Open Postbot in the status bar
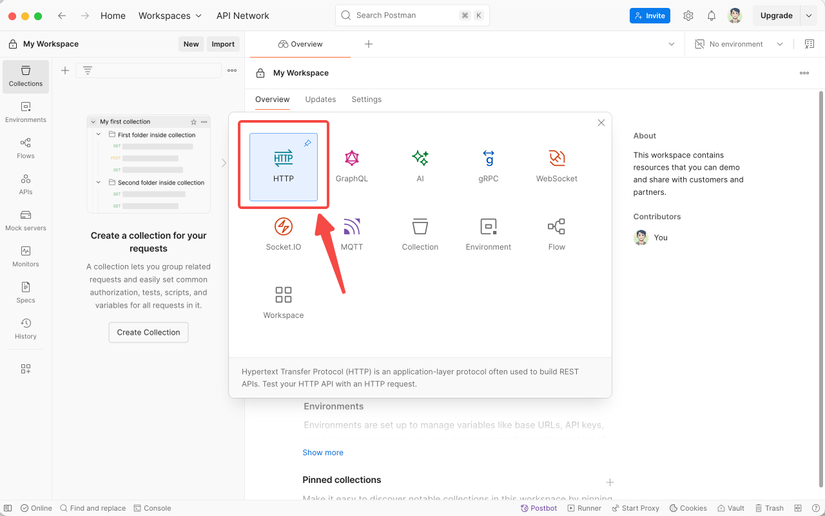 539,508
